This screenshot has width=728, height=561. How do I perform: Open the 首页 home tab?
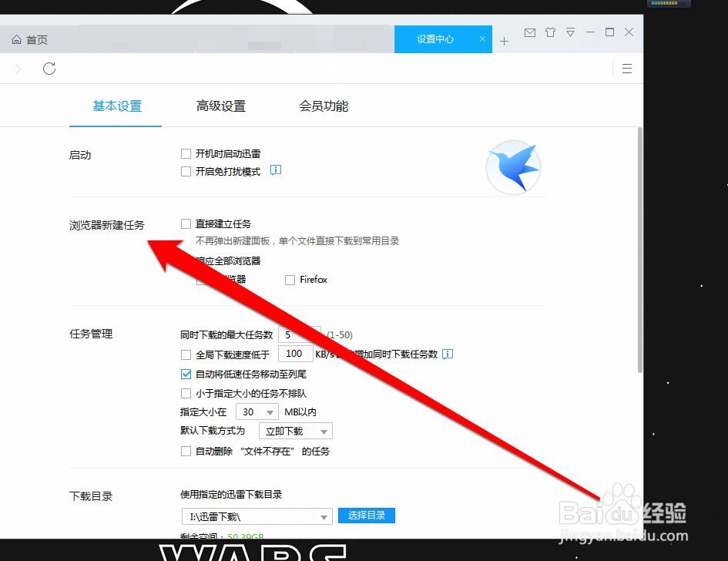(x=30, y=40)
